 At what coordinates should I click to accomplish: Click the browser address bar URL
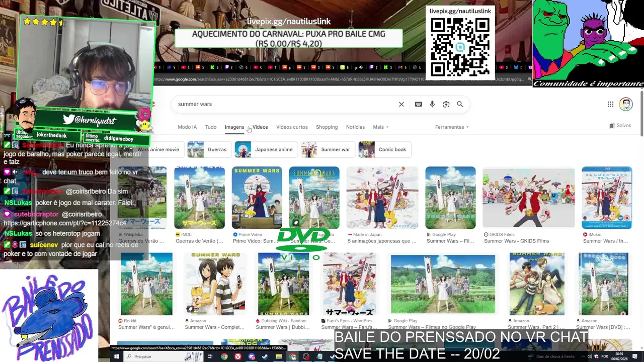coord(340,79)
